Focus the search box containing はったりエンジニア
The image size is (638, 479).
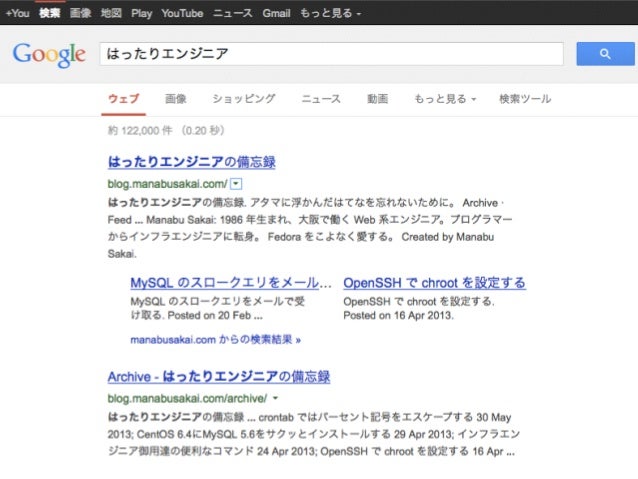click(332, 54)
